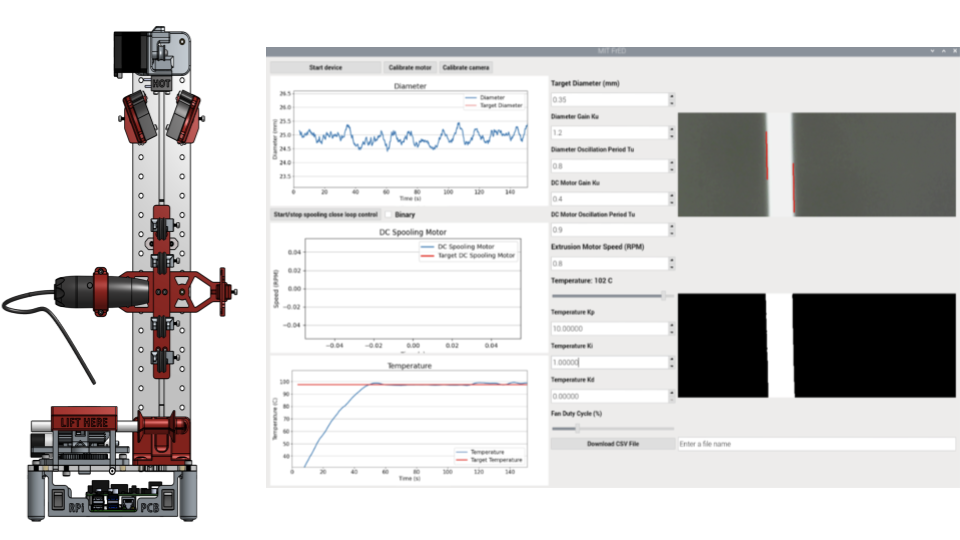Increase Temperature Kp with the up arrow
The image size is (960, 540).
(672, 325)
